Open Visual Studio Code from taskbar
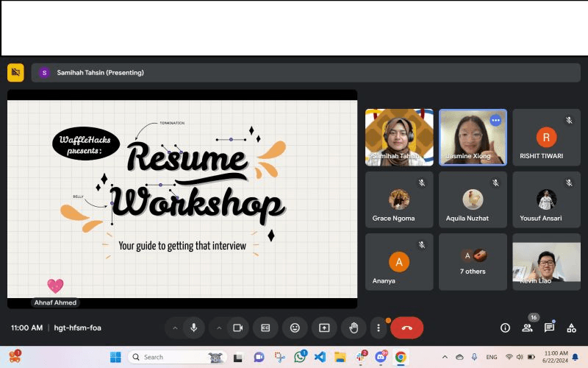The height and width of the screenshot is (368, 588). pos(320,357)
